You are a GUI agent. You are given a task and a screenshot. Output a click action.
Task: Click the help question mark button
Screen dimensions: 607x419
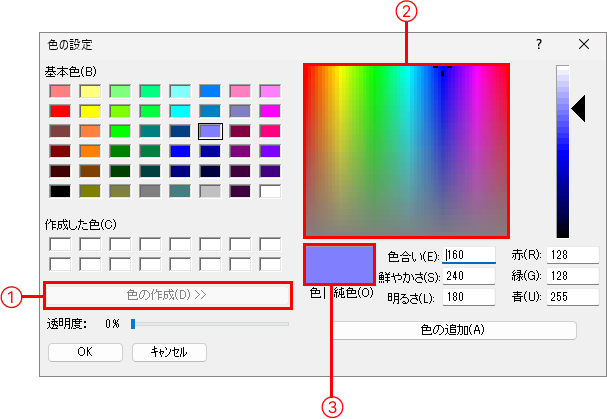coord(538,45)
